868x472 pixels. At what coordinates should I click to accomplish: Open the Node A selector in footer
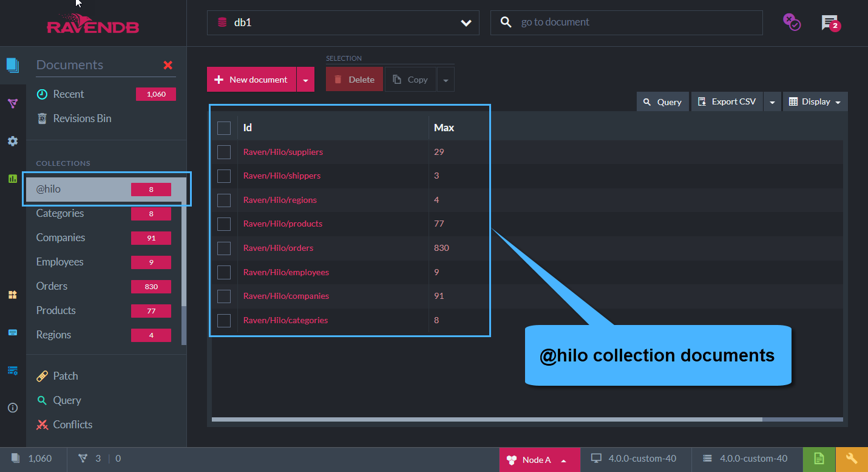(540, 460)
